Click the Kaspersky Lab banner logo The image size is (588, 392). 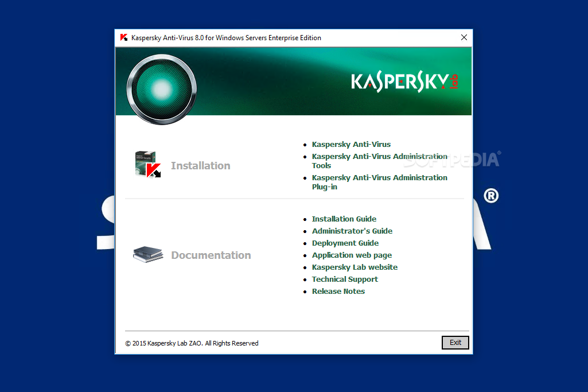[x=404, y=81]
